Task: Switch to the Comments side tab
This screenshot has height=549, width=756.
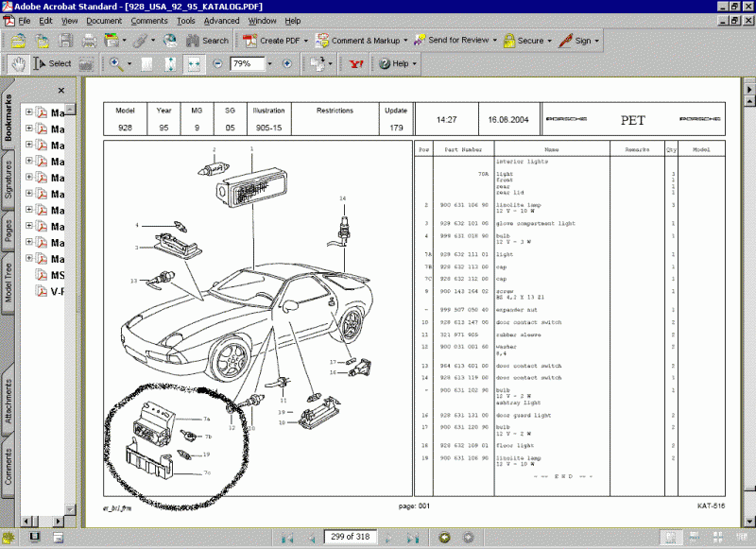Action: click(x=9, y=466)
